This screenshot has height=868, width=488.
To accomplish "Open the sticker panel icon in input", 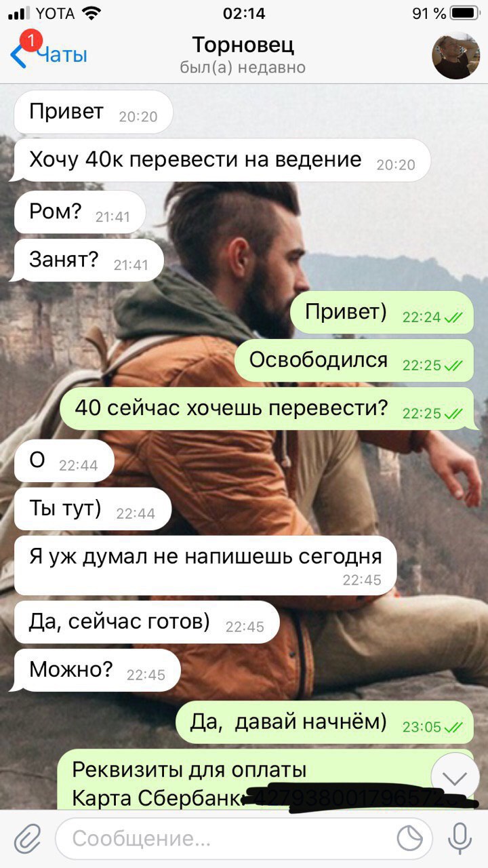I will click(410, 840).
